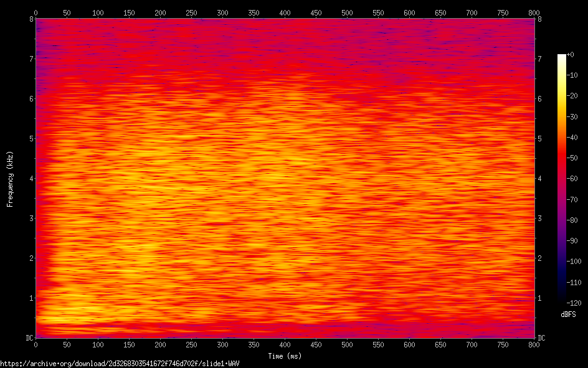The height and width of the screenshot is (368, 588).
Task: Click the 8 kHz label on left axis
Action: pos(30,19)
